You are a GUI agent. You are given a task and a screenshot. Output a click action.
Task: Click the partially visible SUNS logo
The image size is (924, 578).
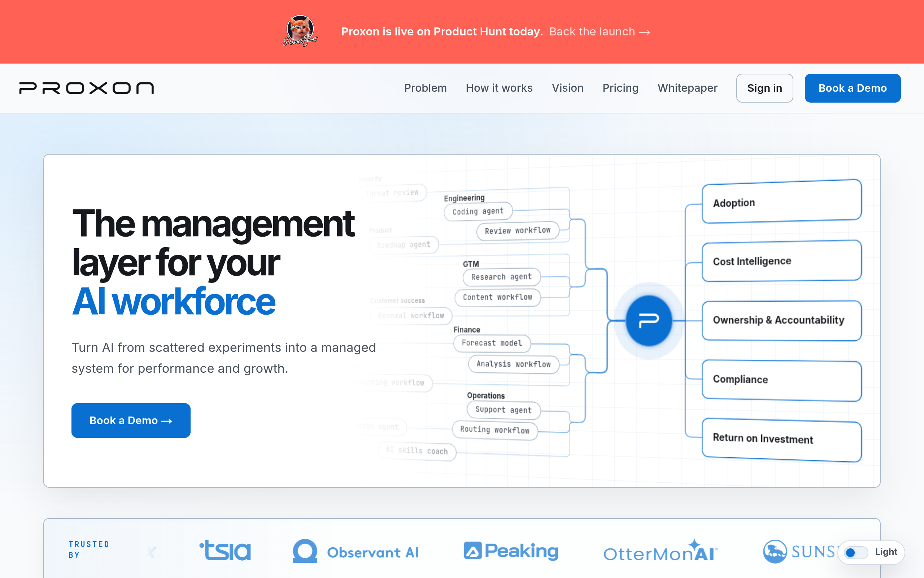tap(801, 551)
